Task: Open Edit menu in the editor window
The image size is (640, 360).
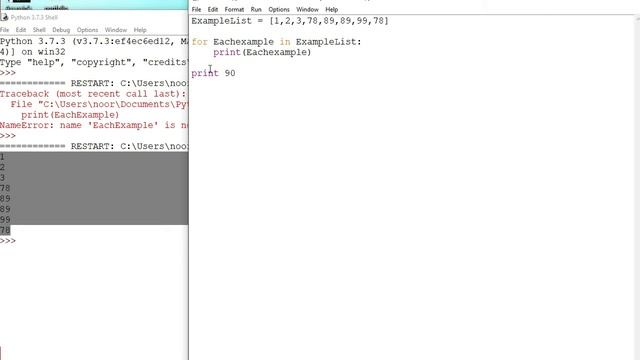Action: pyautogui.click(x=213, y=9)
